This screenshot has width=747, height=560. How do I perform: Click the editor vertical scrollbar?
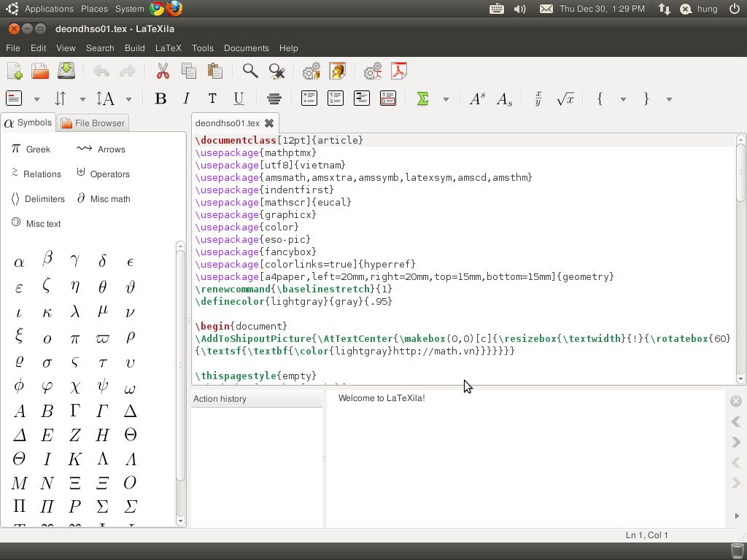[x=740, y=171]
